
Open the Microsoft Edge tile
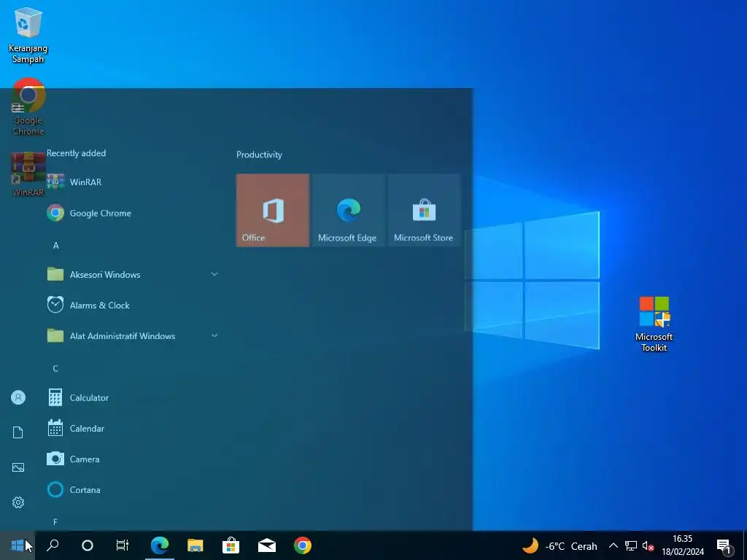coord(348,210)
